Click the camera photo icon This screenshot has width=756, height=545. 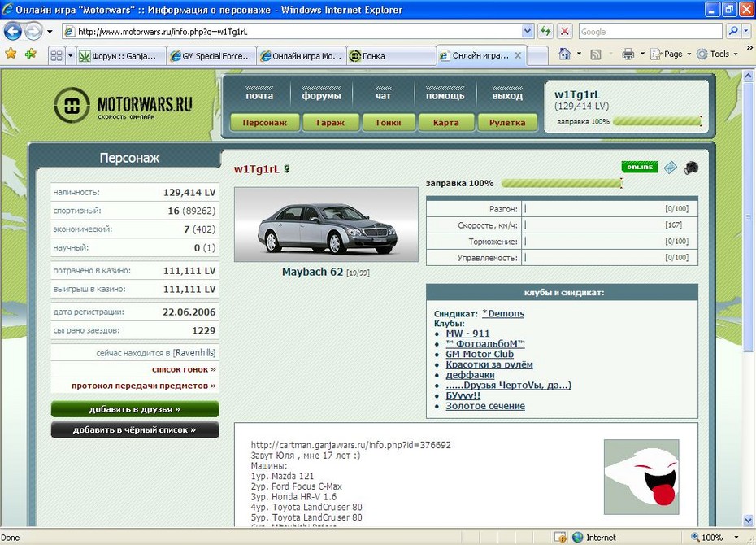[x=691, y=168]
